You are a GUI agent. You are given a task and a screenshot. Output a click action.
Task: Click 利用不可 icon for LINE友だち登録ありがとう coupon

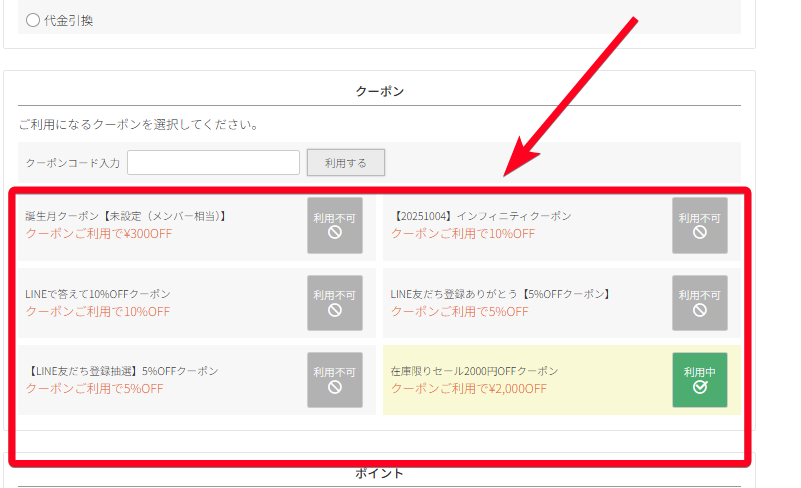click(699, 303)
